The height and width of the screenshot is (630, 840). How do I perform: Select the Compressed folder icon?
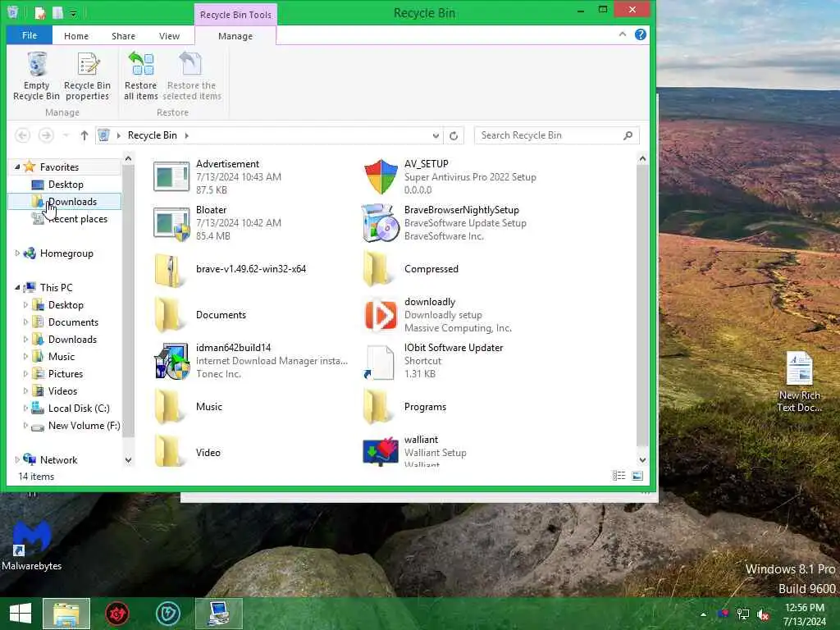click(x=377, y=269)
